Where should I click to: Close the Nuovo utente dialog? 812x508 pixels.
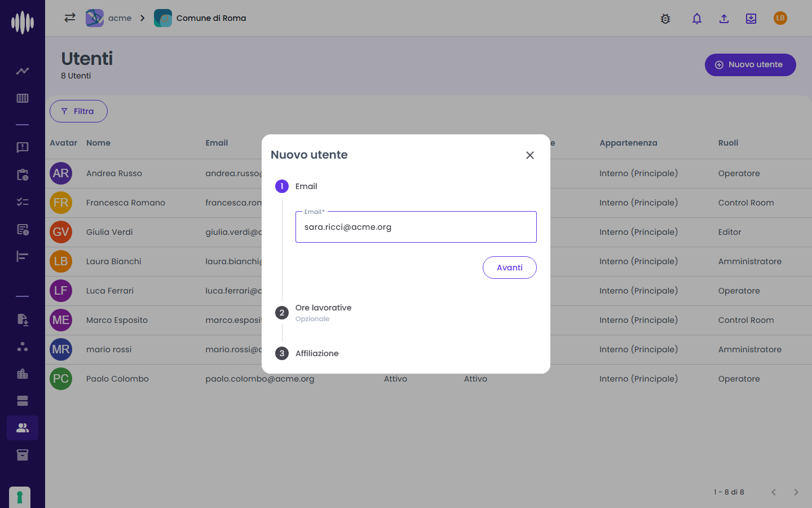coord(530,155)
